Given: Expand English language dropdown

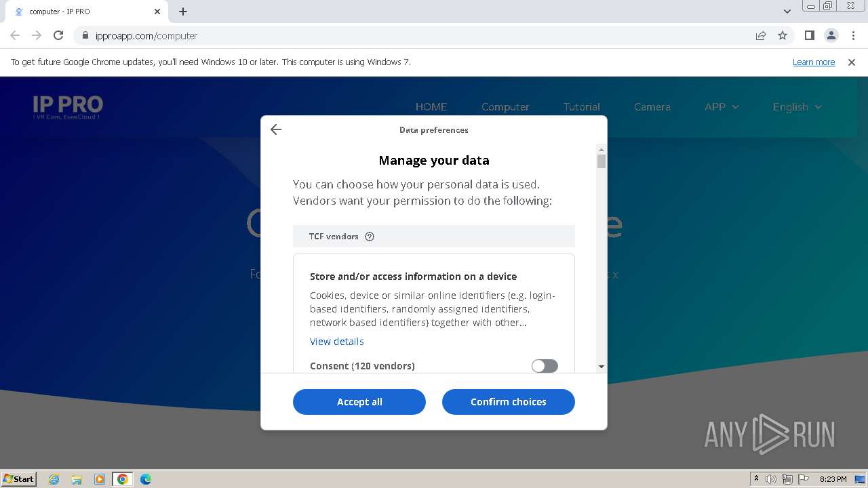Looking at the screenshot, I should pos(797,107).
